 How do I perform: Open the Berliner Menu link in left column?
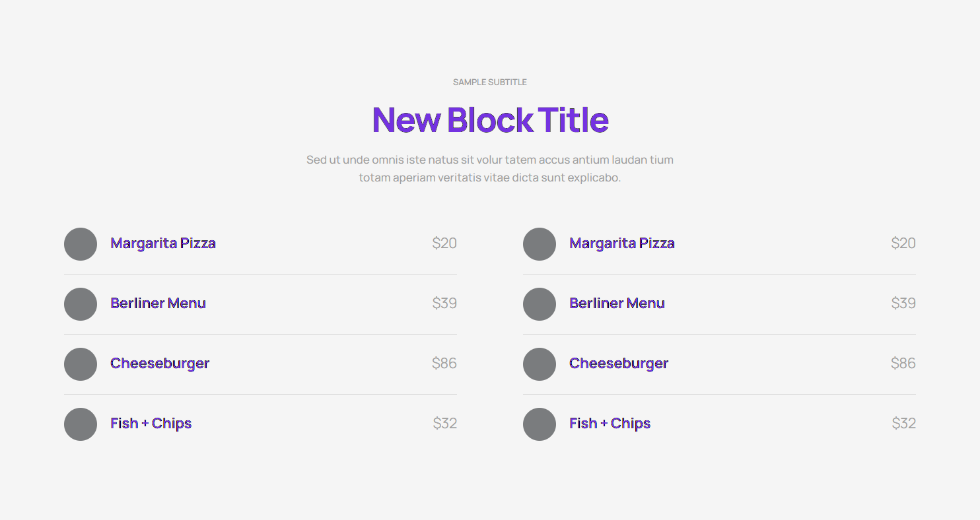(x=158, y=303)
